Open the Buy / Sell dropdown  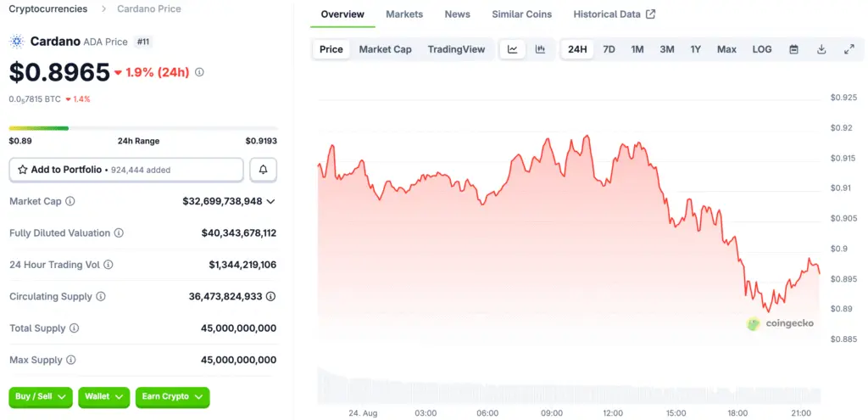coord(41,397)
